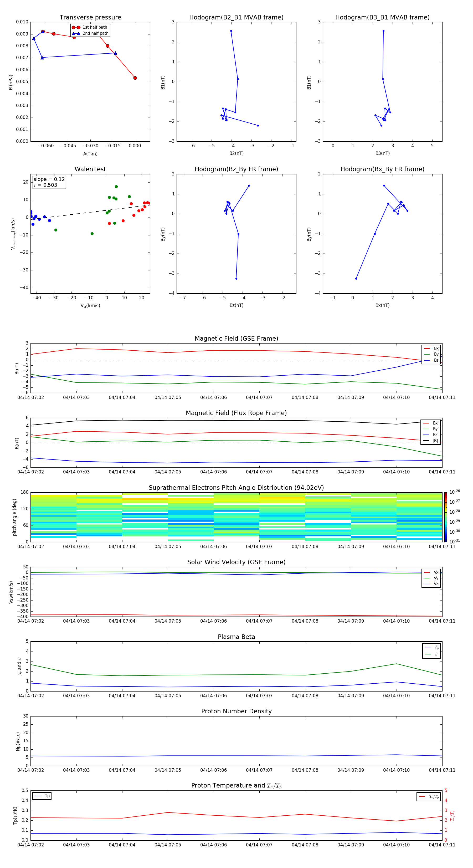Click the 'Vsw(km/s)' y-axis label
The image size is (473, 868).
[x=11, y=592]
